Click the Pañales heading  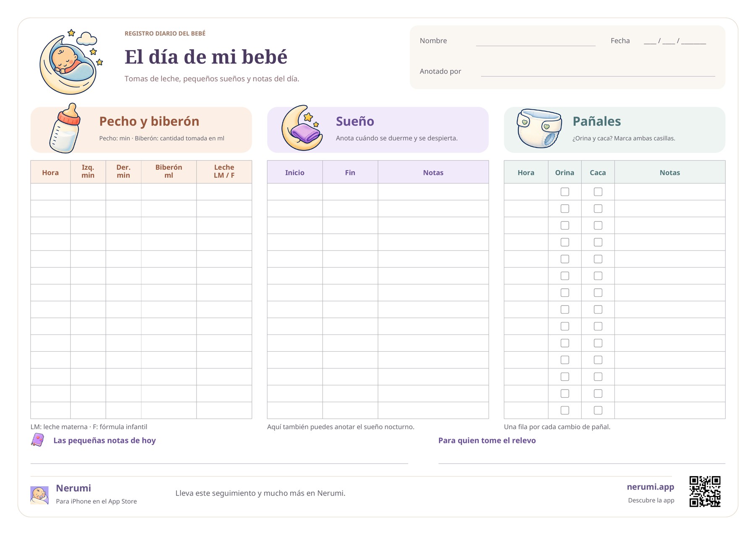596,121
